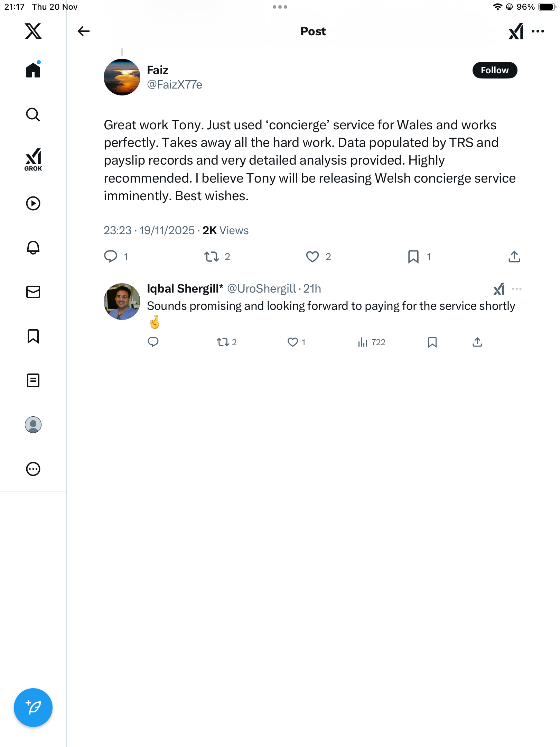
Task: Compose a new post
Action: 33,707
